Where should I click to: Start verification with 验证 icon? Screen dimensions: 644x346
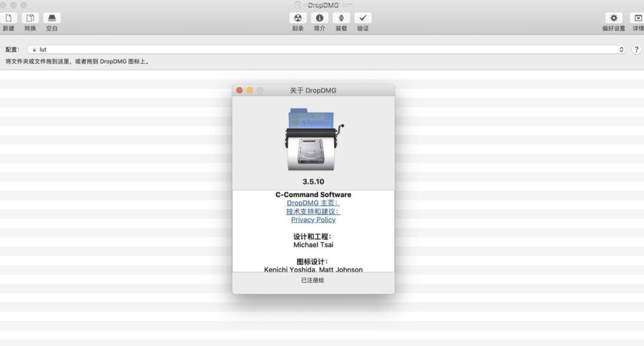coord(363,21)
